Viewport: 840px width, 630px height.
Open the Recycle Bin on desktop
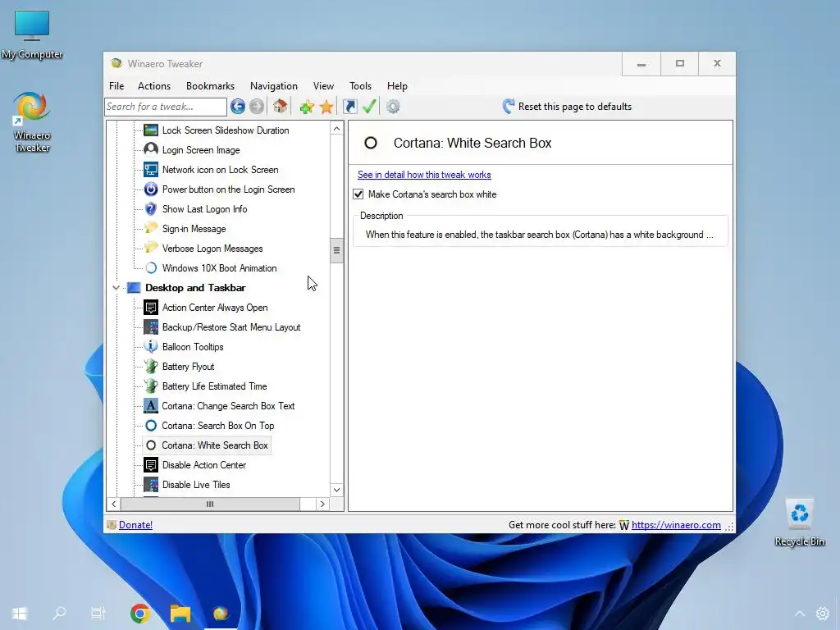point(799,522)
